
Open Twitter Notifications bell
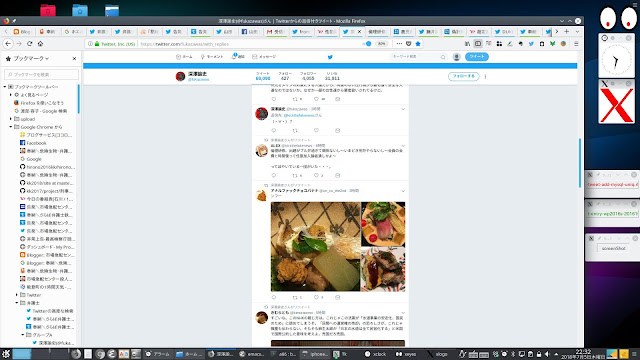pos(238,56)
